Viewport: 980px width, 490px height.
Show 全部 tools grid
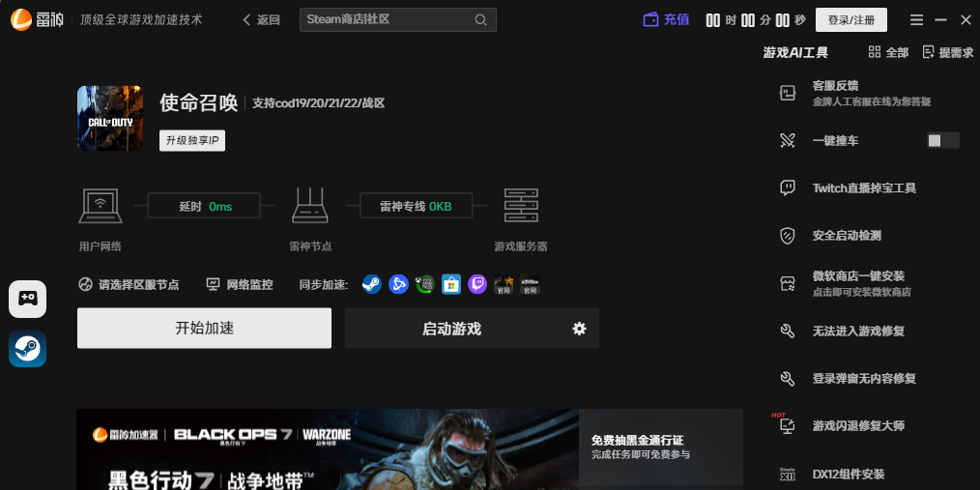[x=888, y=52]
